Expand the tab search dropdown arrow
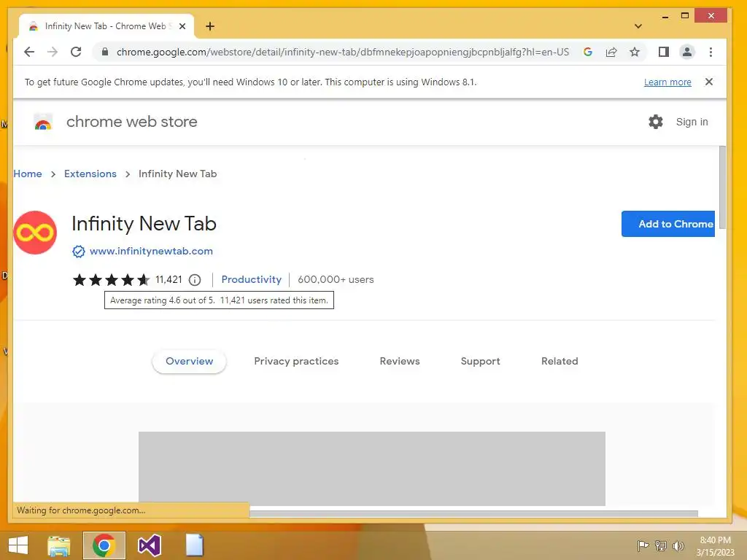The height and width of the screenshot is (560, 747). (638, 26)
